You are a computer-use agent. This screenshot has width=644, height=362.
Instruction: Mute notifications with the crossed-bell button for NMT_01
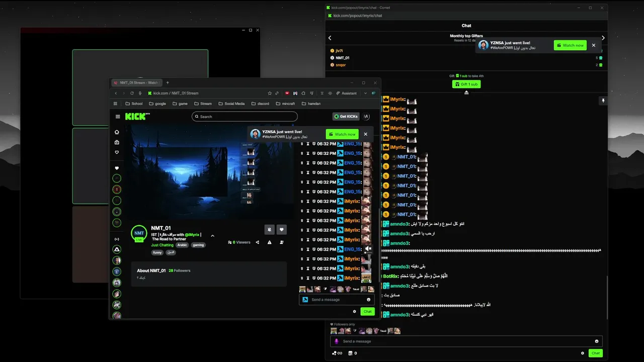(269, 230)
